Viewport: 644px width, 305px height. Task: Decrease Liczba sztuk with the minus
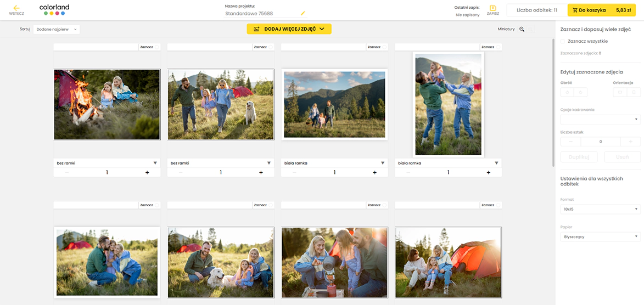tap(570, 142)
